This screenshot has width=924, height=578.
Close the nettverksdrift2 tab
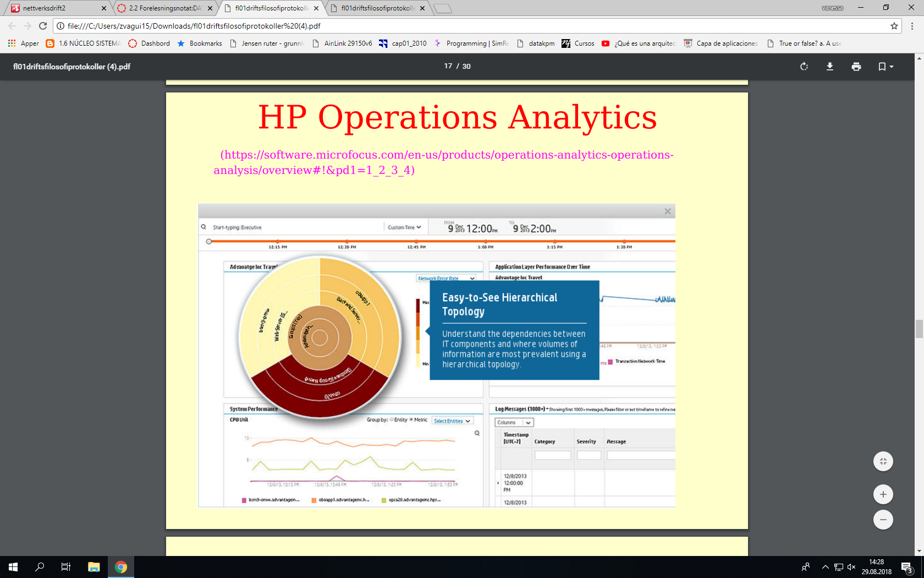pos(104,8)
